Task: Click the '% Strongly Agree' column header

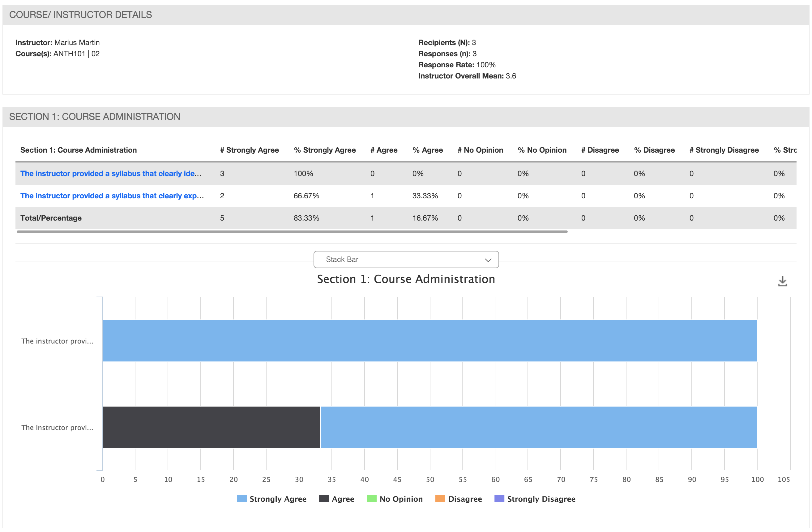Action: tap(325, 150)
